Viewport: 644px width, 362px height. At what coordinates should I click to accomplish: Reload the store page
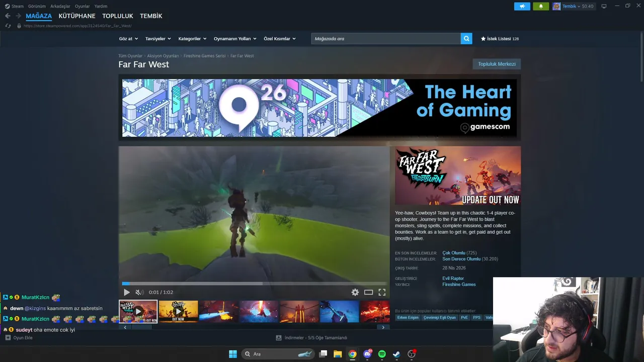pyautogui.click(x=8, y=26)
